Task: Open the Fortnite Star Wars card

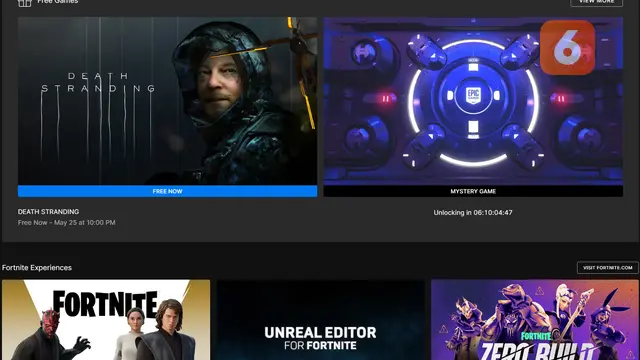Action: 106,320
